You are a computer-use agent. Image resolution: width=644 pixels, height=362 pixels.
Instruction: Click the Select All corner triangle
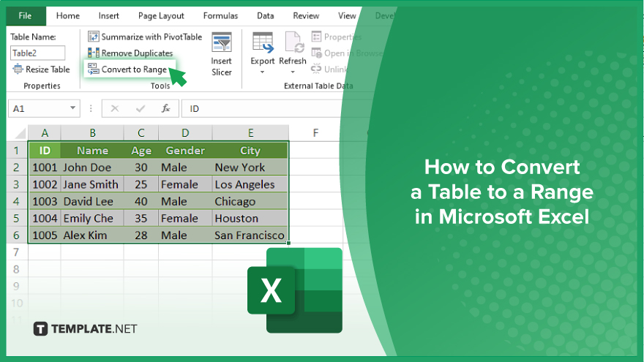tap(20, 133)
